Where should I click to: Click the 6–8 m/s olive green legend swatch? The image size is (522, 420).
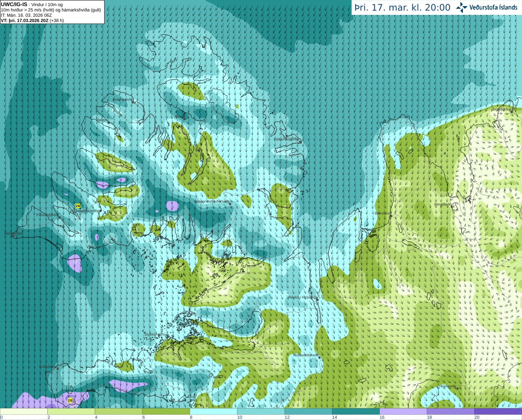coord(166,411)
